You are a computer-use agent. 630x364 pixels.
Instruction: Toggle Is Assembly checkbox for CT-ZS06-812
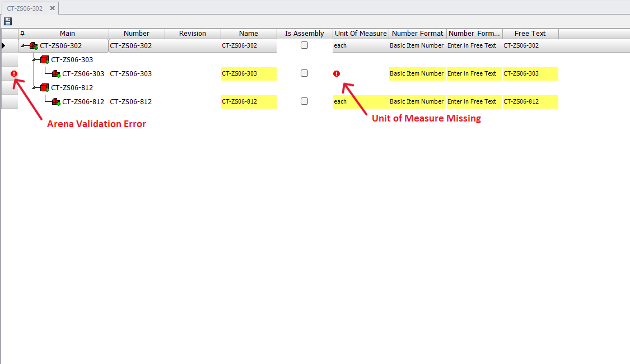pos(305,101)
